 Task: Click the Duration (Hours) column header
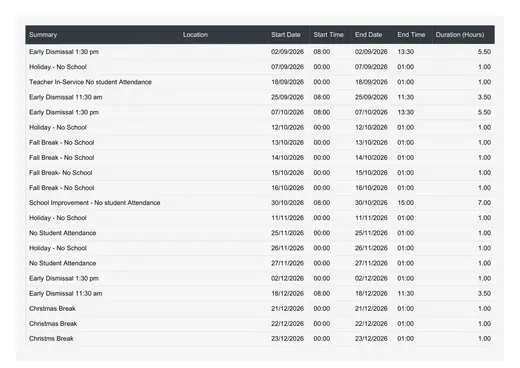(460, 35)
